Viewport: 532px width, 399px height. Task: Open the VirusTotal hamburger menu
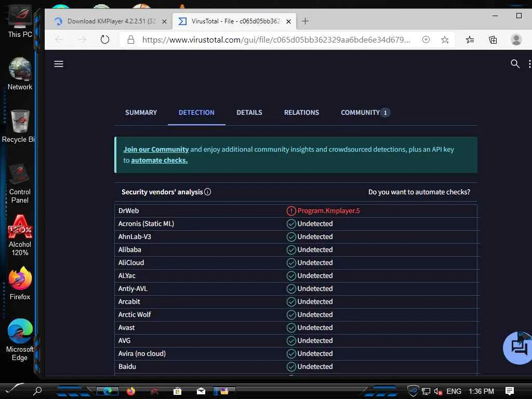59,64
